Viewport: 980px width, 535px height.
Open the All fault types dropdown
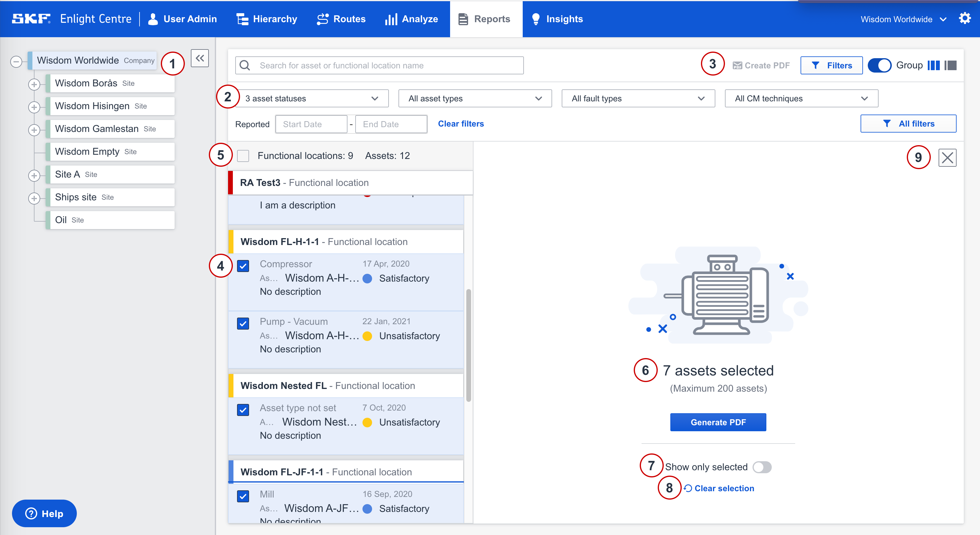(638, 98)
